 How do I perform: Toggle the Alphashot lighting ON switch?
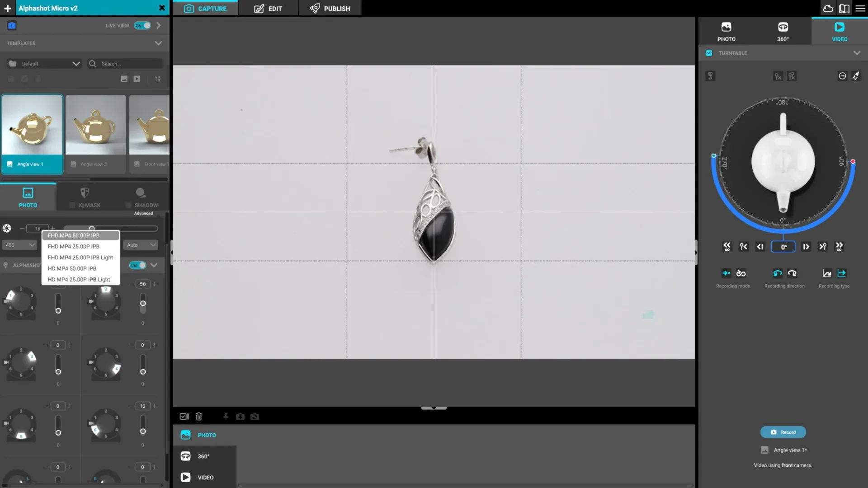click(x=138, y=265)
